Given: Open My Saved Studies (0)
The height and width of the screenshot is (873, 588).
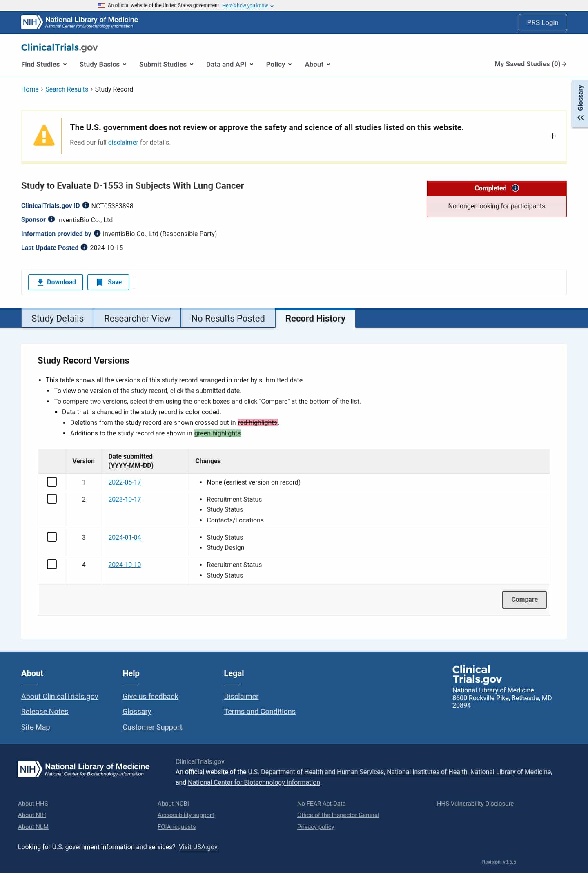Looking at the screenshot, I should pyautogui.click(x=530, y=64).
